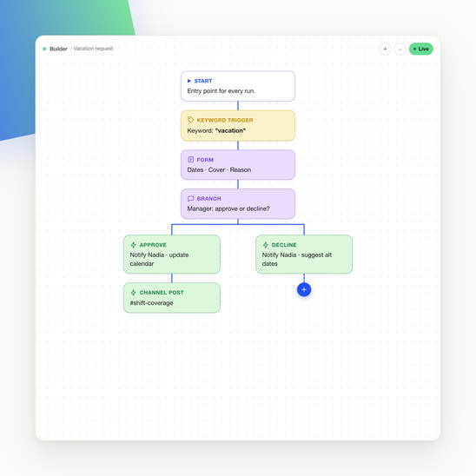Select the APPROVE action node
The width and height of the screenshot is (476, 476).
[x=172, y=255]
